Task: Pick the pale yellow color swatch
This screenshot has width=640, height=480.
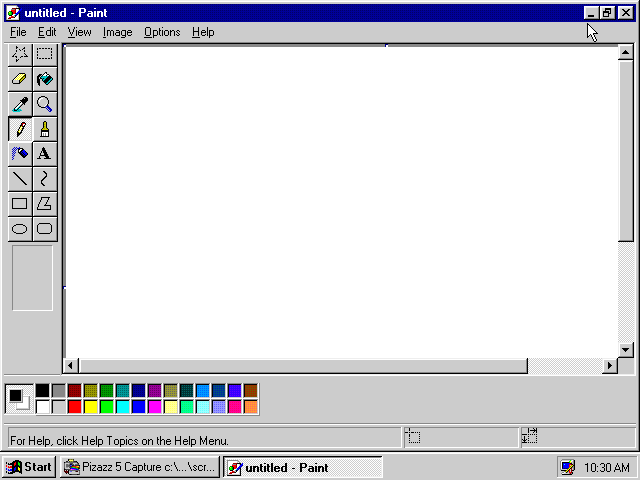Action: 171,407
